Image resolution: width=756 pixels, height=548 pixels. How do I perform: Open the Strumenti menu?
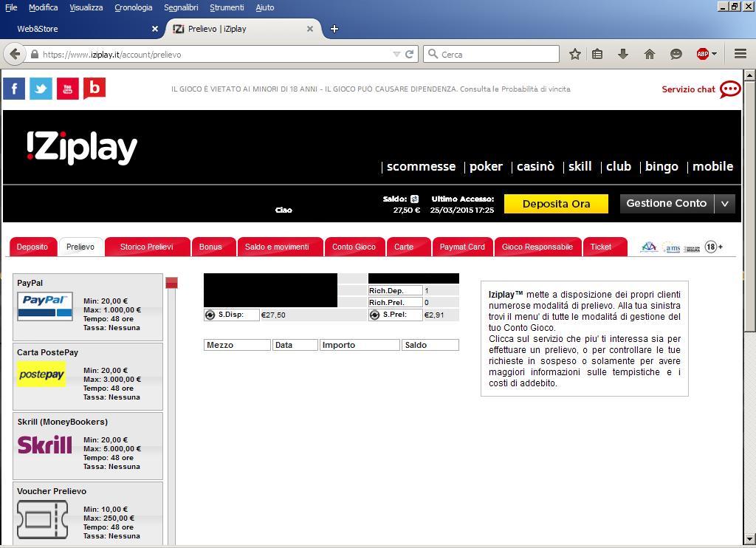tap(227, 7)
